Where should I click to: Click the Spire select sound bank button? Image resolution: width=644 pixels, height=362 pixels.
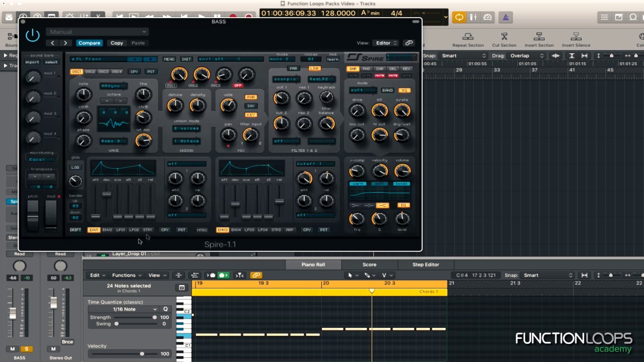click(51, 62)
